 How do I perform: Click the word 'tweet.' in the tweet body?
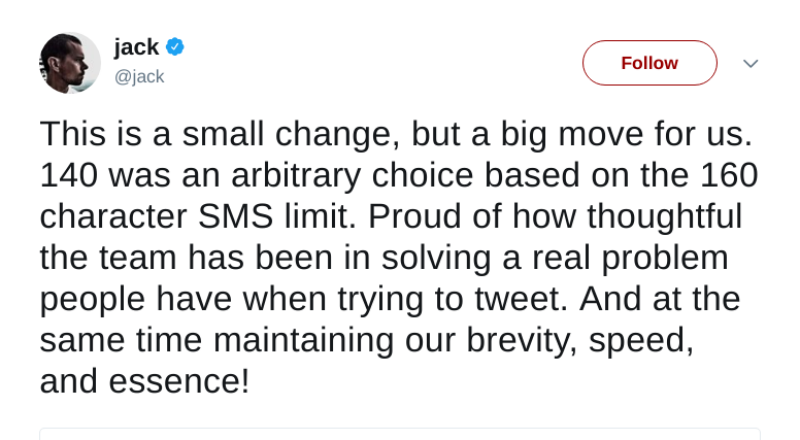click(521, 299)
